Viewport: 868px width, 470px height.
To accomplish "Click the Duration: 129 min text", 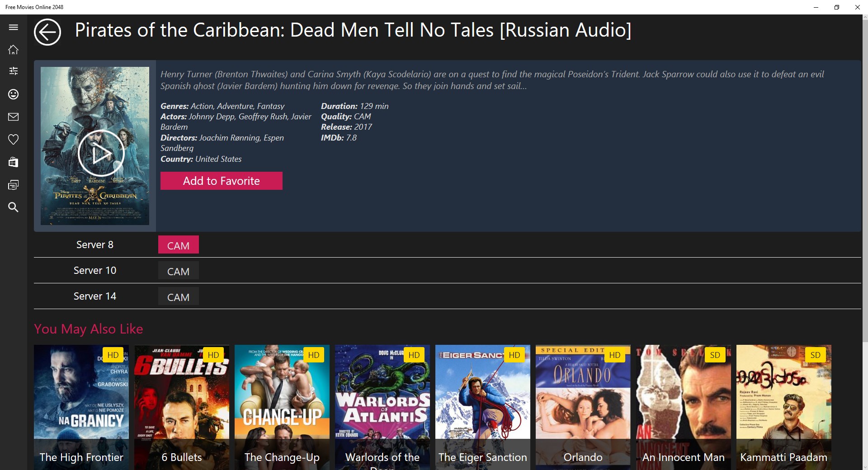I will (x=355, y=106).
